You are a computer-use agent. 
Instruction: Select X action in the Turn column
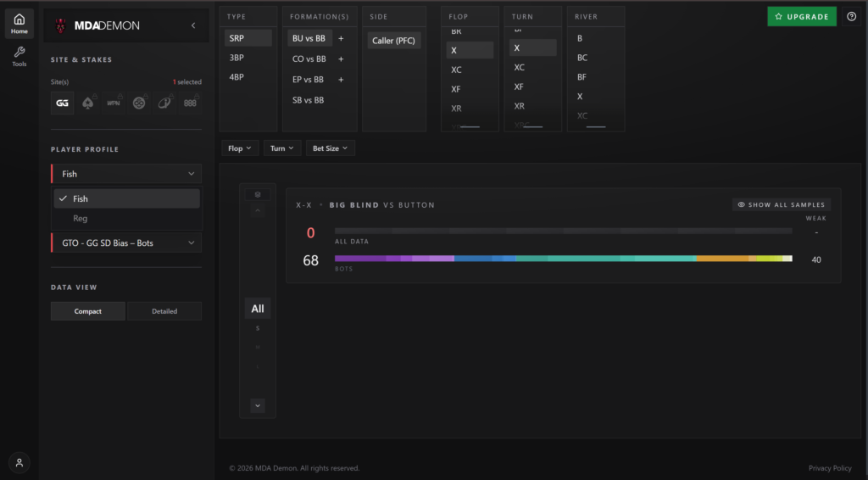click(532, 48)
